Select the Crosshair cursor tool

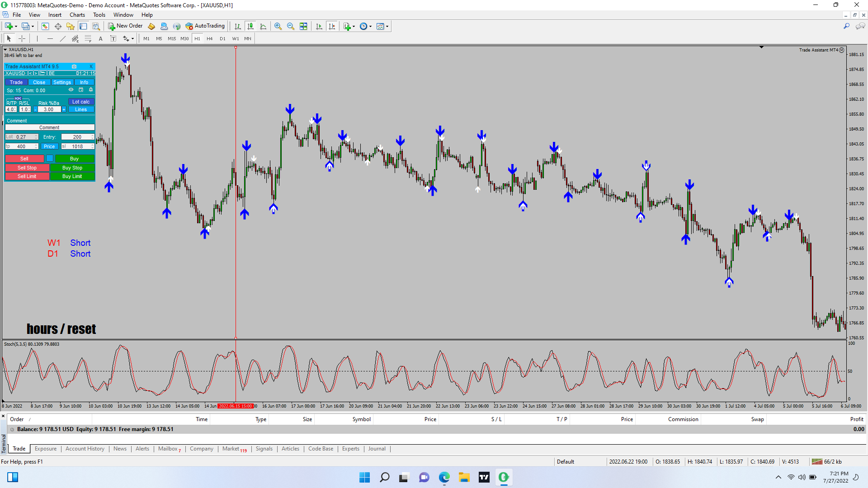(22, 39)
